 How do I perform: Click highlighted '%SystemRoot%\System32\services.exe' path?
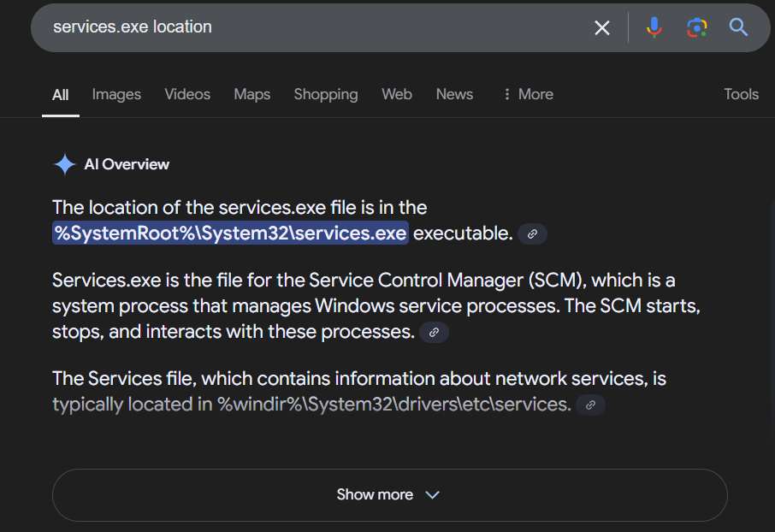[x=230, y=233]
